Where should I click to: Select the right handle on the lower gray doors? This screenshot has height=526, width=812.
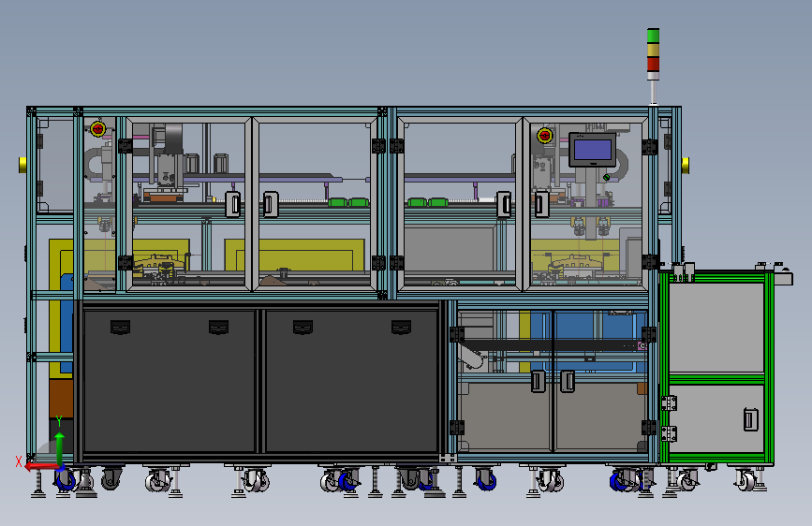click(x=568, y=381)
